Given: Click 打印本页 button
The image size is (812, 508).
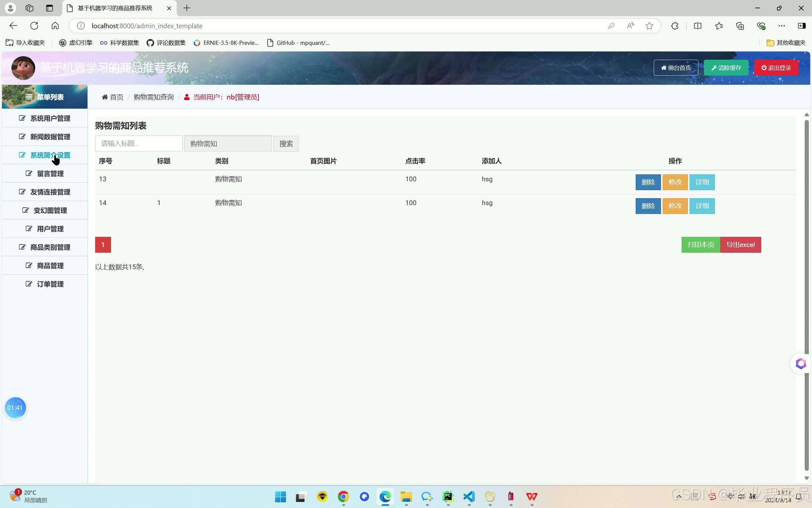Looking at the screenshot, I should click(701, 245).
